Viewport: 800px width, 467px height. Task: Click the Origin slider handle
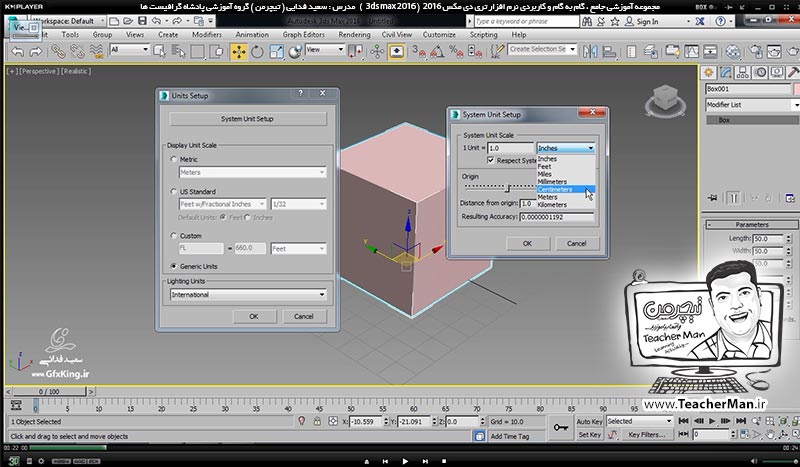coord(507,189)
